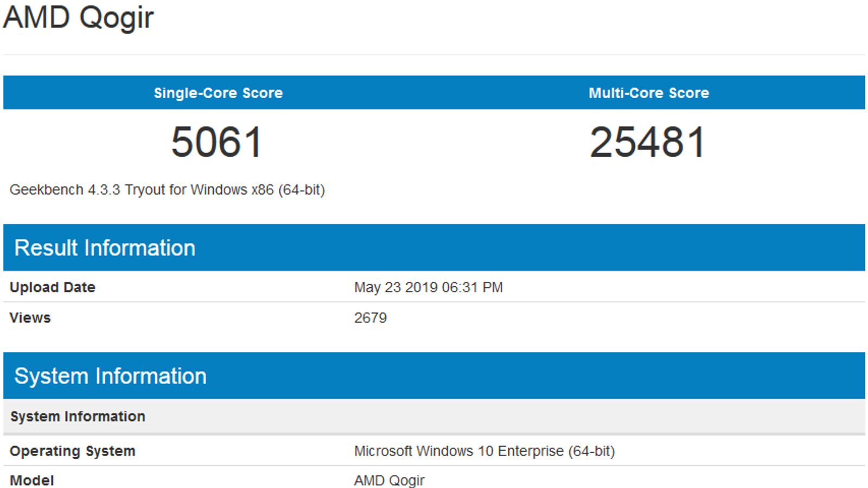The image size is (868, 488).
Task: Click the AMD Qogir page title
Action: point(79,17)
